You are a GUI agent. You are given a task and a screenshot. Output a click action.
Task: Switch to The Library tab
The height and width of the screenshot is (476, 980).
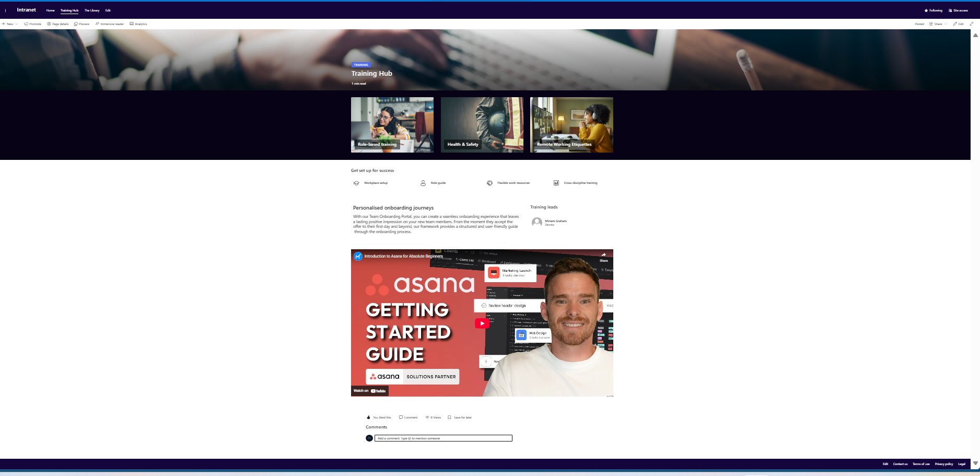pyautogui.click(x=92, y=10)
